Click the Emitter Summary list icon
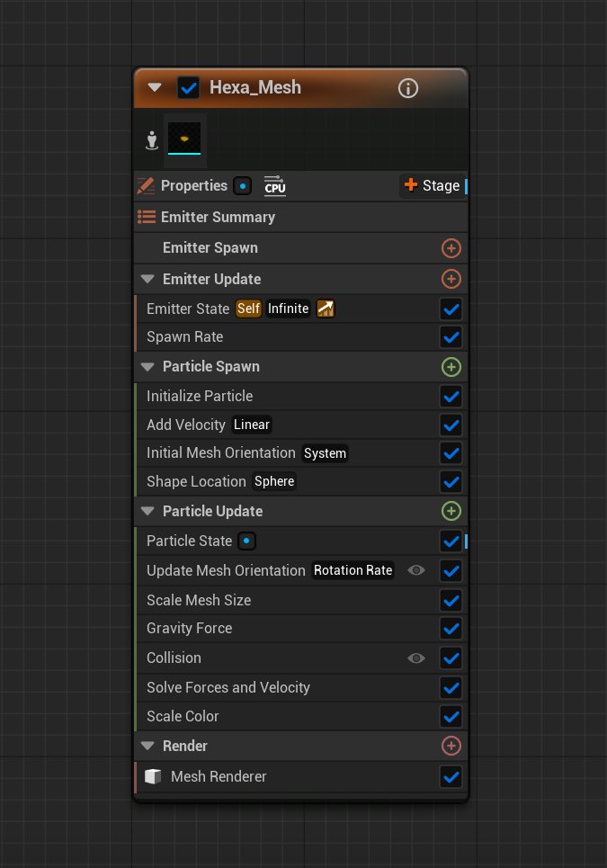Viewport: 607px width, 868px height. tap(146, 217)
